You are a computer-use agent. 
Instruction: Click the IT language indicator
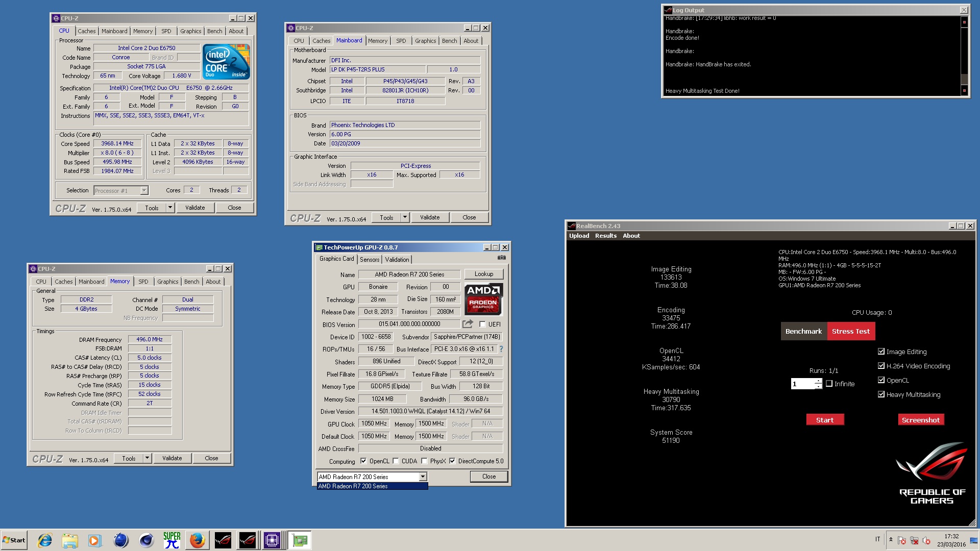tap(878, 539)
